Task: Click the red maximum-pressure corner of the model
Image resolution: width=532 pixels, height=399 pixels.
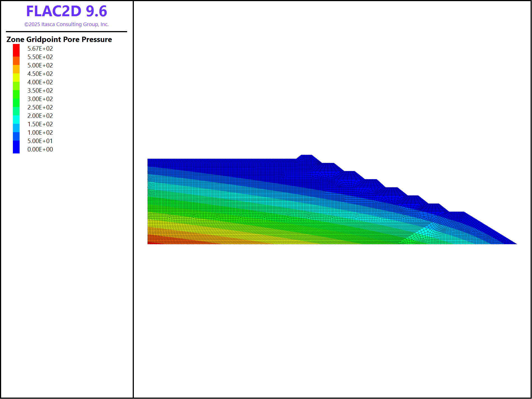Action: pyautogui.click(x=150, y=243)
